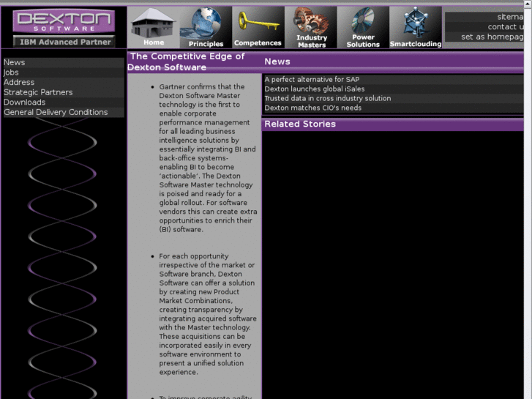
Task: Open Competences via the golden key icon
Action: click(258, 27)
